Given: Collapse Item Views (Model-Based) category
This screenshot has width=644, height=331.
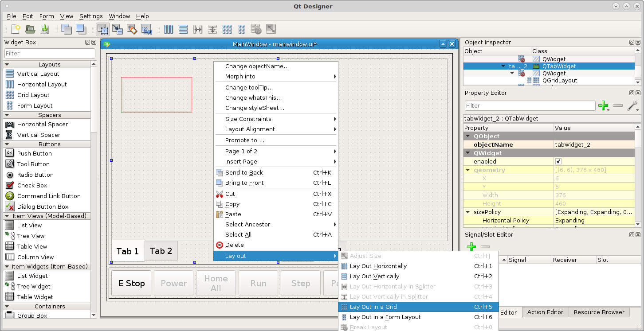Looking at the screenshot, I should (8, 216).
